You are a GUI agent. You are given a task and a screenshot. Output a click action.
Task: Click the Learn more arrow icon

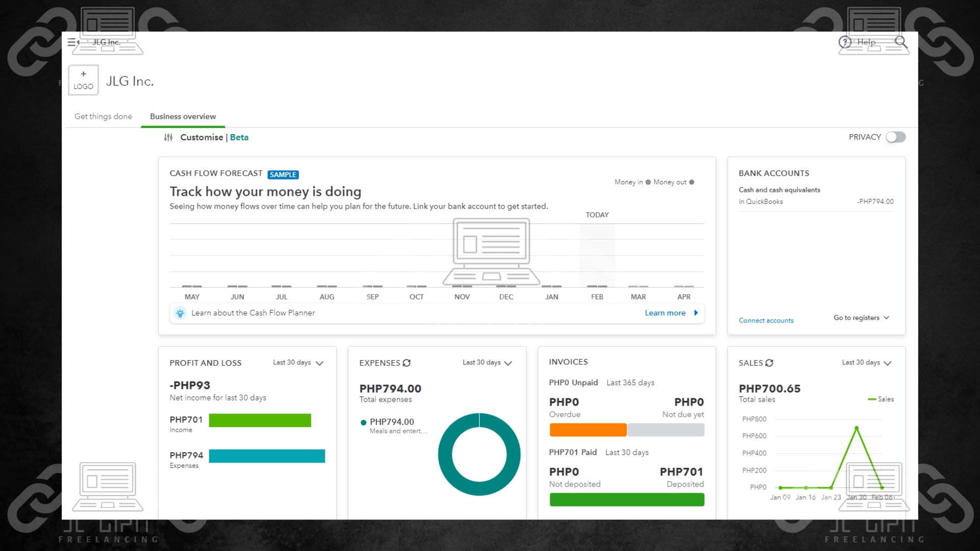click(x=696, y=313)
